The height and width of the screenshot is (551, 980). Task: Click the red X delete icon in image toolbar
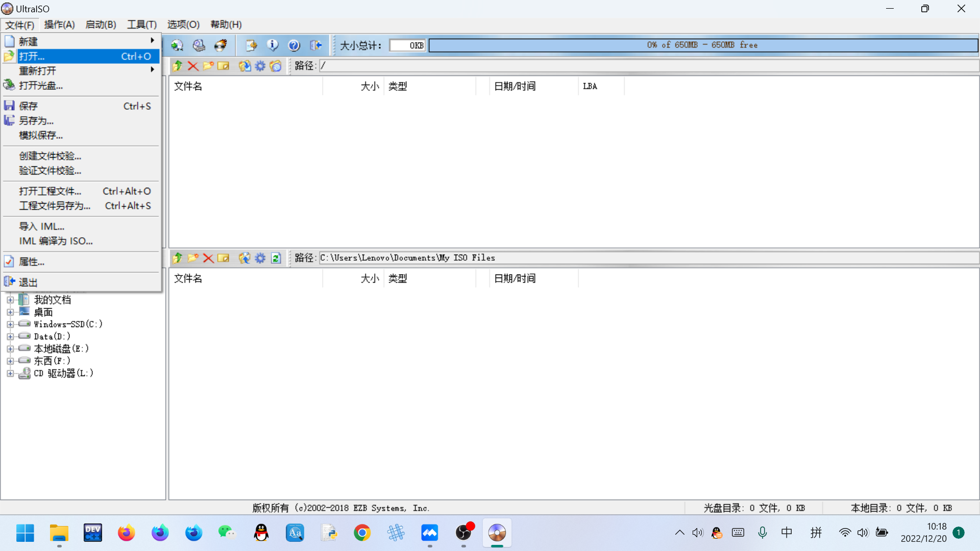click(193, 66)
